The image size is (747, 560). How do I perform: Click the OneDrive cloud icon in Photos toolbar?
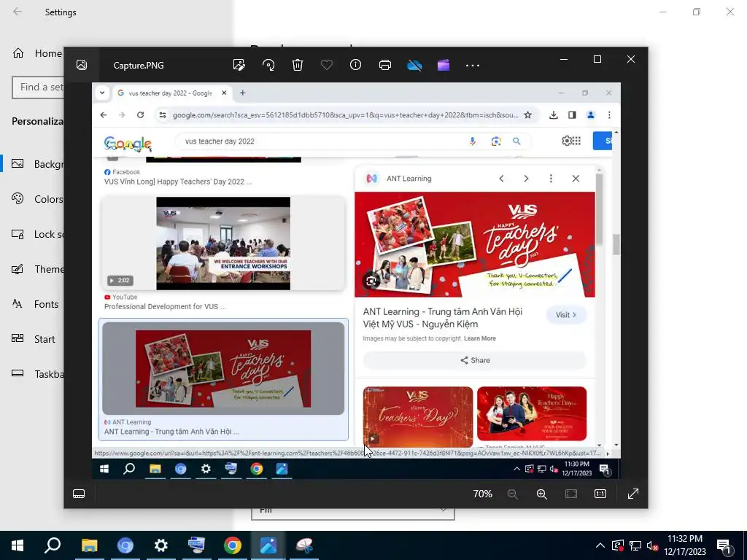point(414,65)
